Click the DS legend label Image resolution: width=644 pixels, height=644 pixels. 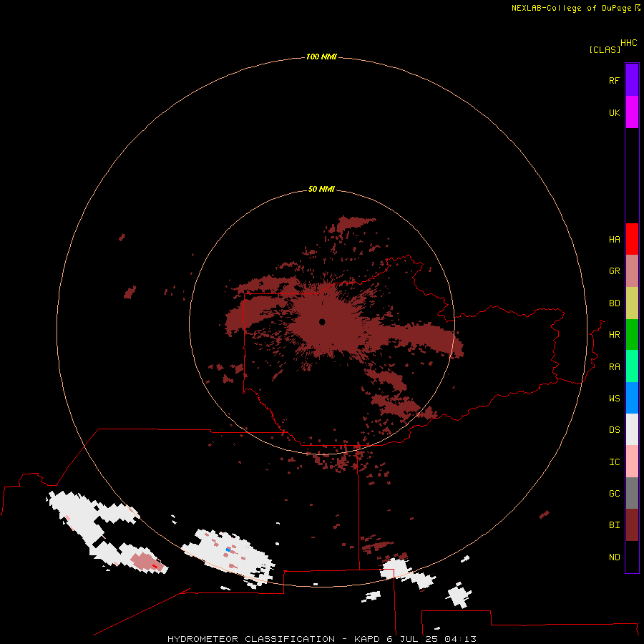[x=614, y=429]
